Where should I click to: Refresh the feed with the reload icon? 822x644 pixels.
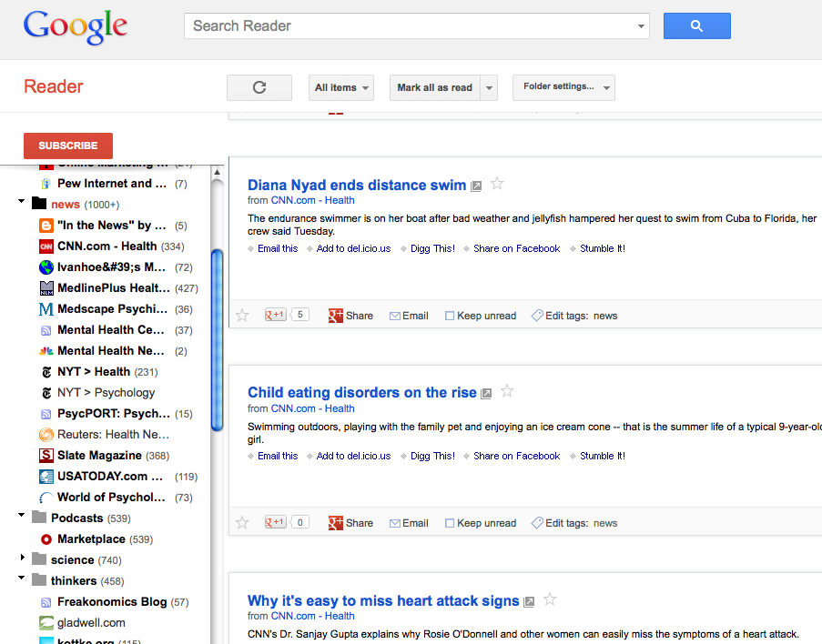[259, 87]
